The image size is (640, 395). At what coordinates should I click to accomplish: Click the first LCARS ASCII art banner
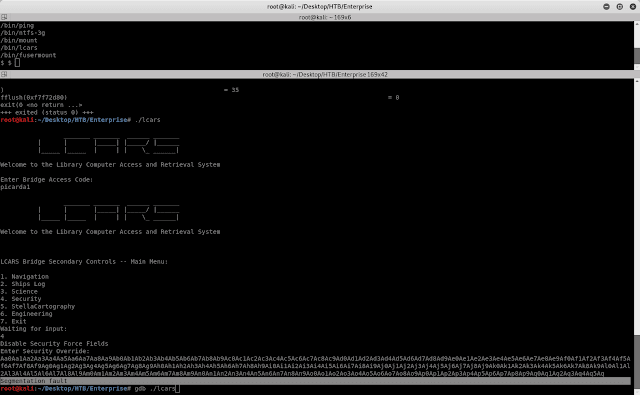[x=109, y=146]
